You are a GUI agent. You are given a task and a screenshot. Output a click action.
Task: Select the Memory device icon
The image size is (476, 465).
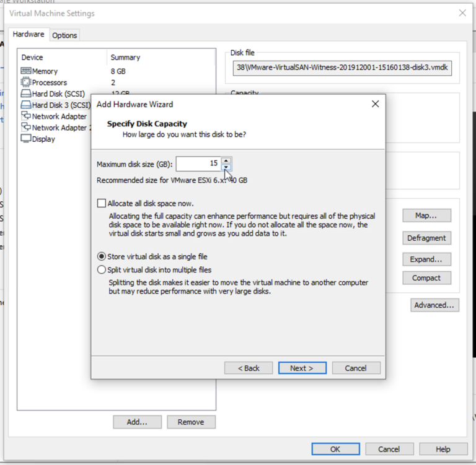point(25,71)
